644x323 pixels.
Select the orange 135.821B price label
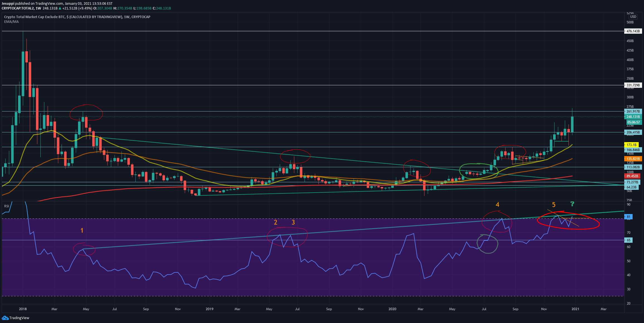(x=633, y=159)
